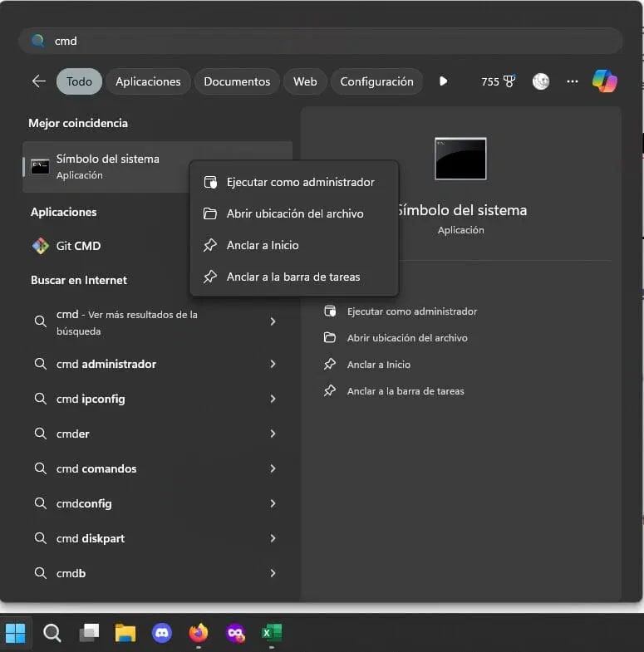Go back using the left arrow
This screenshot has height=652, width=644.
click(x=39, y=81)
